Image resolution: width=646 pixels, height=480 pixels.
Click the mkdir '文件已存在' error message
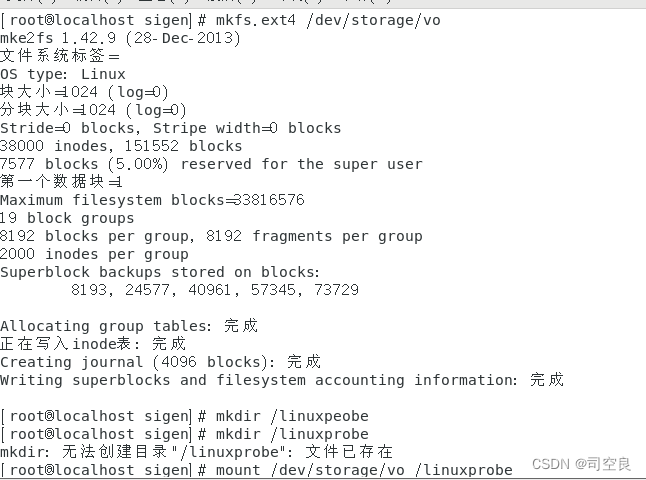349,452
